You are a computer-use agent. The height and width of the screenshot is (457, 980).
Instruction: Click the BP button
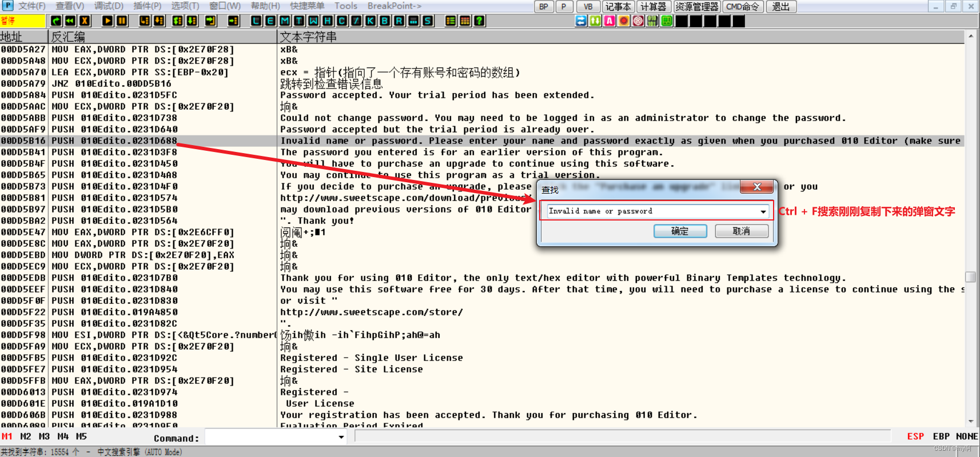544,7
